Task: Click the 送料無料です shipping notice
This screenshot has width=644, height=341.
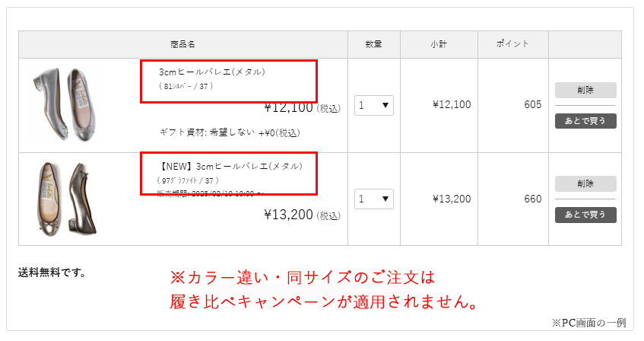Action: [52, 272]
